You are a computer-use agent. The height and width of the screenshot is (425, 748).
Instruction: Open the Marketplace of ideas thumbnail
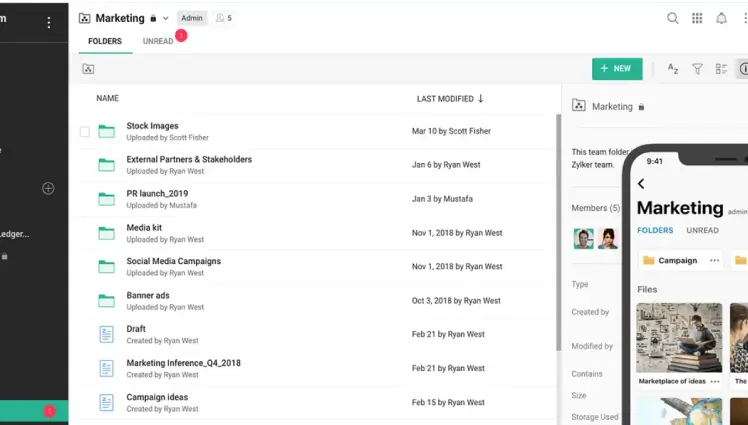(679, 338)
